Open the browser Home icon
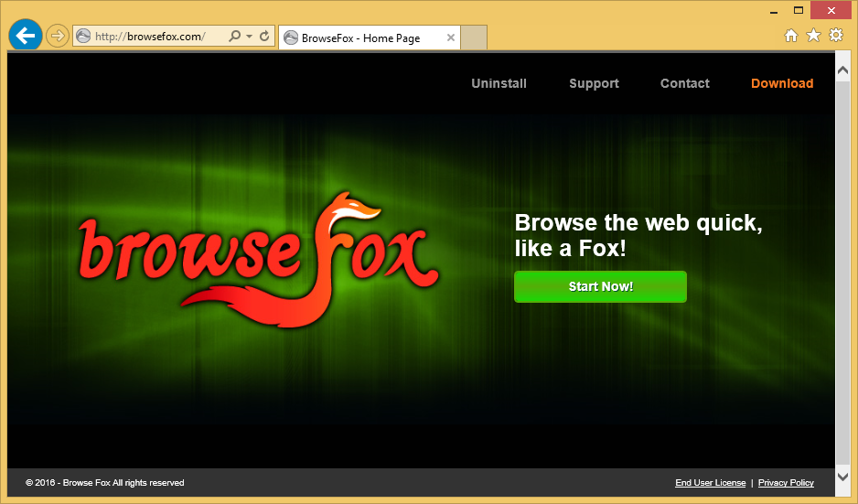The image size is (858, 504). [x=791, y=36]
